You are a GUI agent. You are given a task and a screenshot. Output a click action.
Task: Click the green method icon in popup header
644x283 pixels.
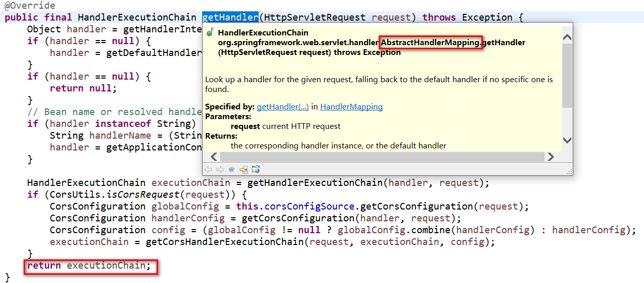coord(209,33)
